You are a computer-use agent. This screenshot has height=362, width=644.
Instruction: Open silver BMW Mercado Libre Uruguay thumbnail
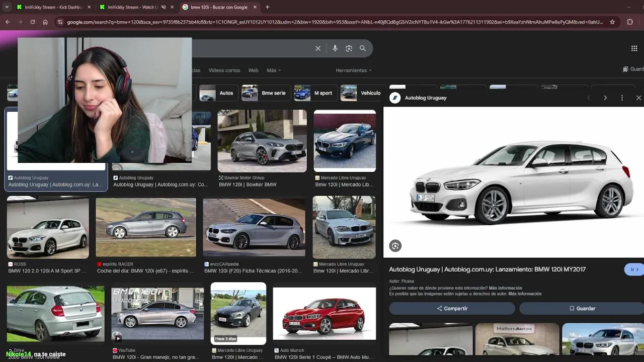[344, 227]
